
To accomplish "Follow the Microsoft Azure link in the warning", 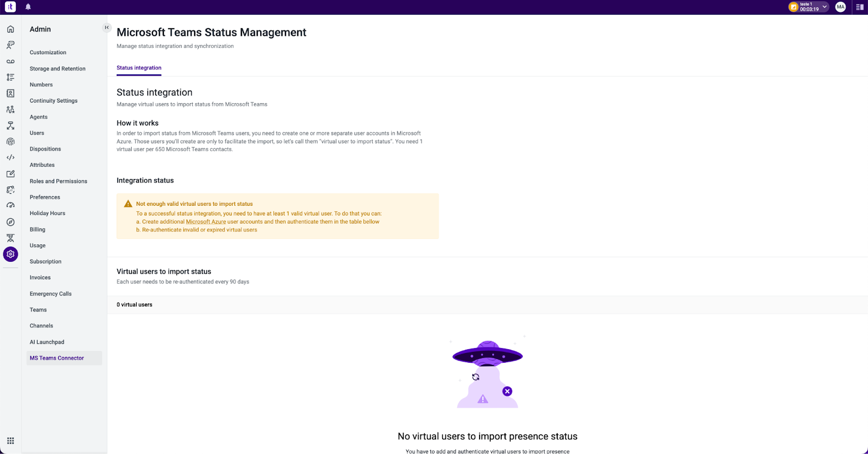I will (x=206, y=222).
